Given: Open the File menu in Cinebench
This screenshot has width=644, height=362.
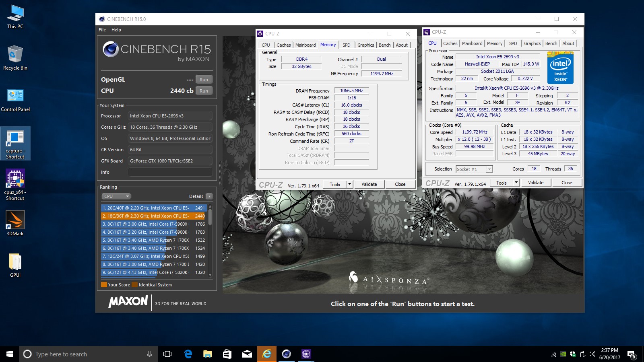Looking at the screenshot, I should [x=102, y=30].
